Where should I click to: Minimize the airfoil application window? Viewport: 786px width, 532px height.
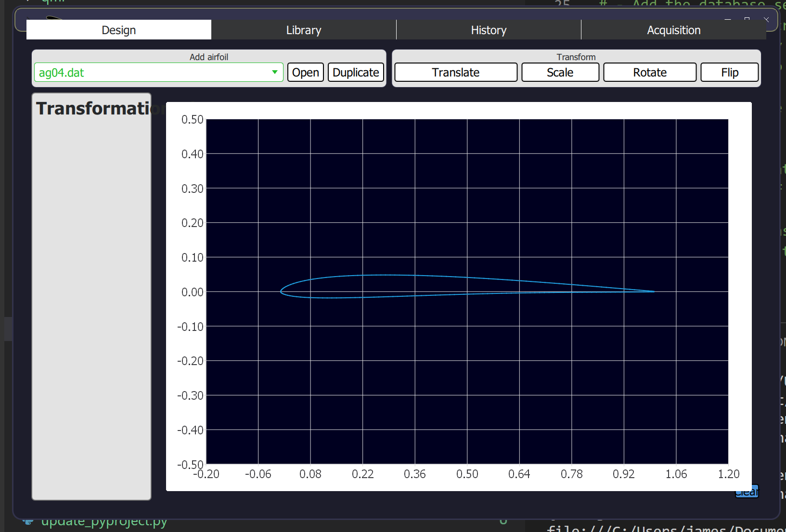pos(728,19)
